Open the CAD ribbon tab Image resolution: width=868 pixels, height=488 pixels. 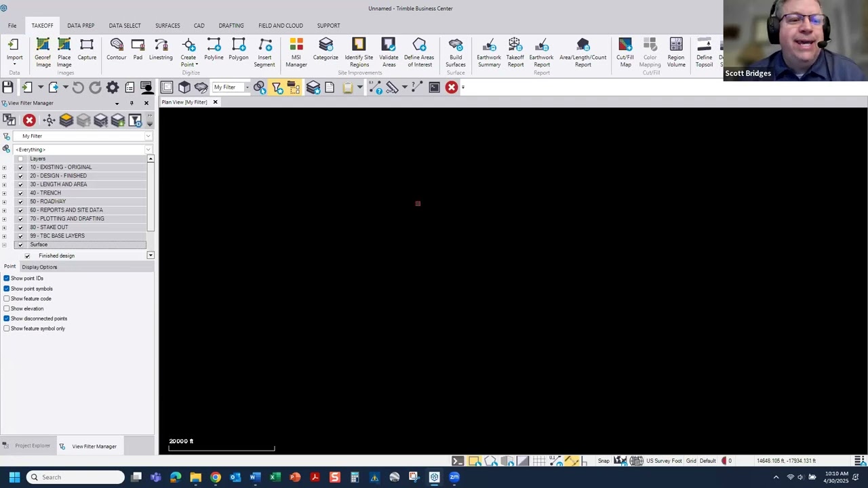pyautogui.click(x=199, y=26)
